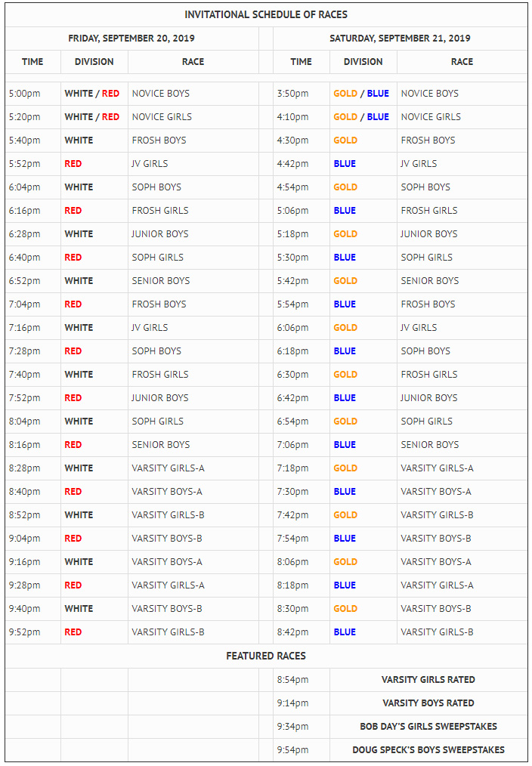The height and width of the screenshot is (766, 532).
Task: Click the 5:00pm time cell
Action: point(33,94)
